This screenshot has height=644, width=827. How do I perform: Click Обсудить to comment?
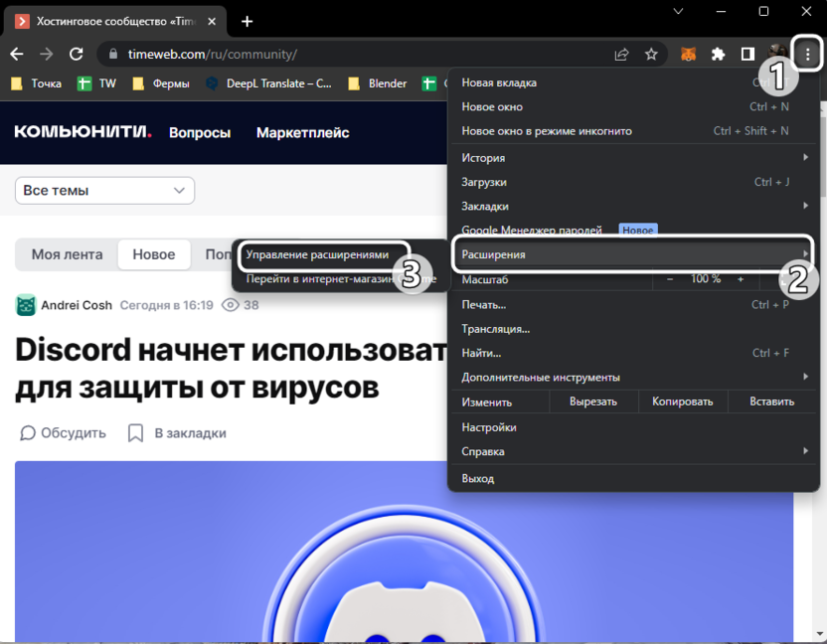pos(63,433)
